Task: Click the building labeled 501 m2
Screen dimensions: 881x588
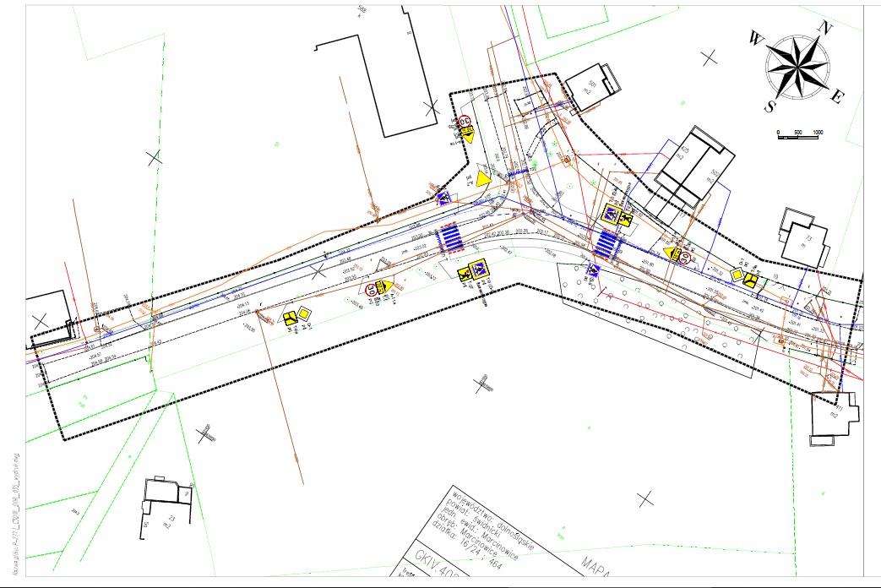Action: pos(592,88)
